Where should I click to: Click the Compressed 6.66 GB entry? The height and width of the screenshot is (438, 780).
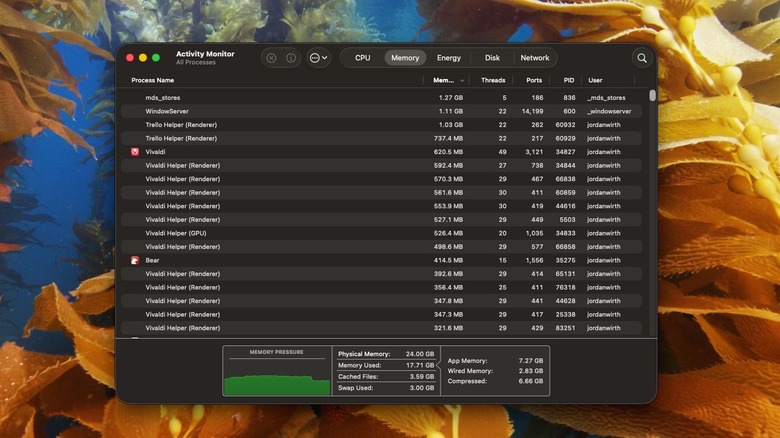(x=495, y=381)
